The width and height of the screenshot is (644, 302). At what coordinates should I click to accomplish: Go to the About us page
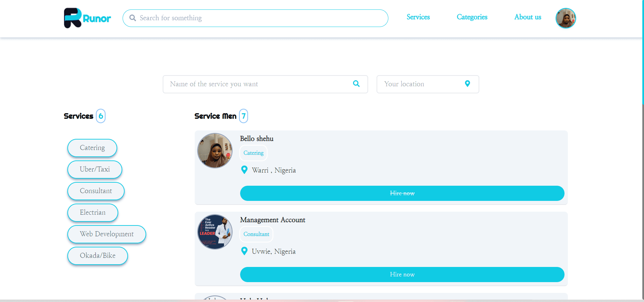[x=527, y=17]
